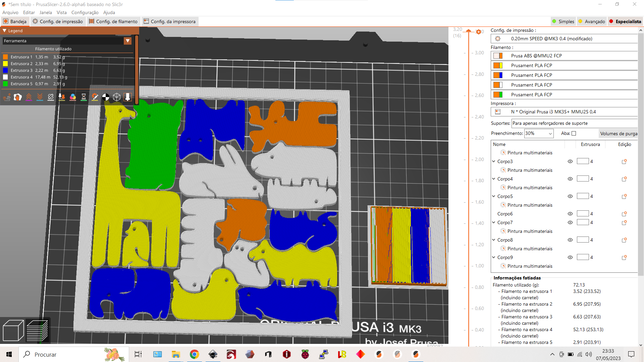This screenshot has height=362, width=644.
Task: Toggle visibility of Corpo5
Action: point(570,196)
